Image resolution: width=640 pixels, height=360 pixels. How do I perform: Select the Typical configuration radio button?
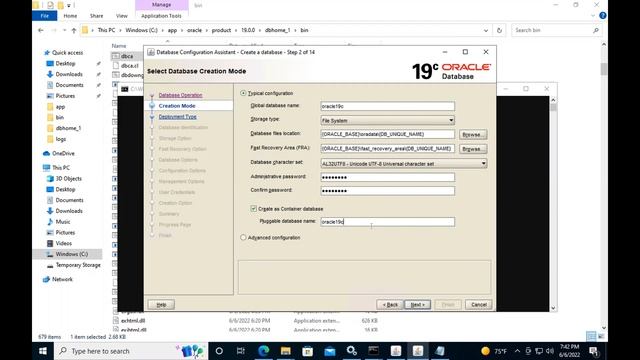pyautogui.click(x=243, y=93)
